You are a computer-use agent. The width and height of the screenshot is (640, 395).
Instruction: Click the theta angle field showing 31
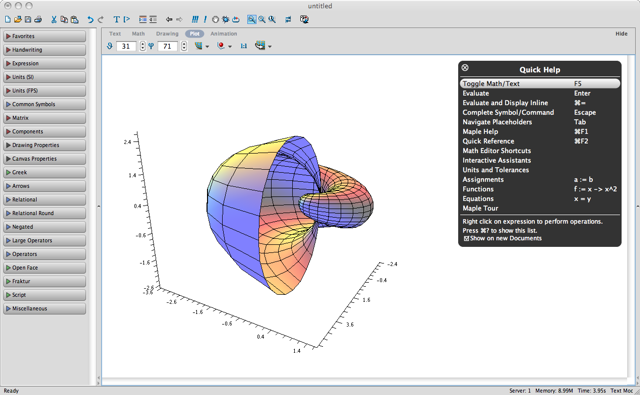126,46
